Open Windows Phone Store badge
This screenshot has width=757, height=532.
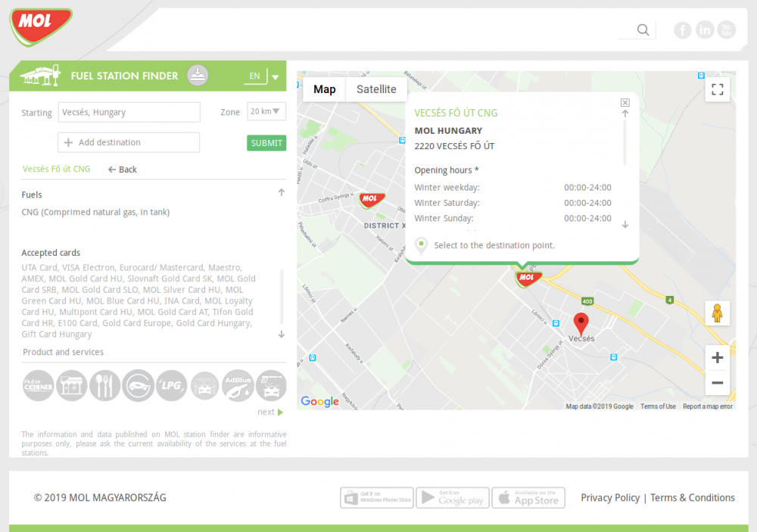click(x=376, y=497)
